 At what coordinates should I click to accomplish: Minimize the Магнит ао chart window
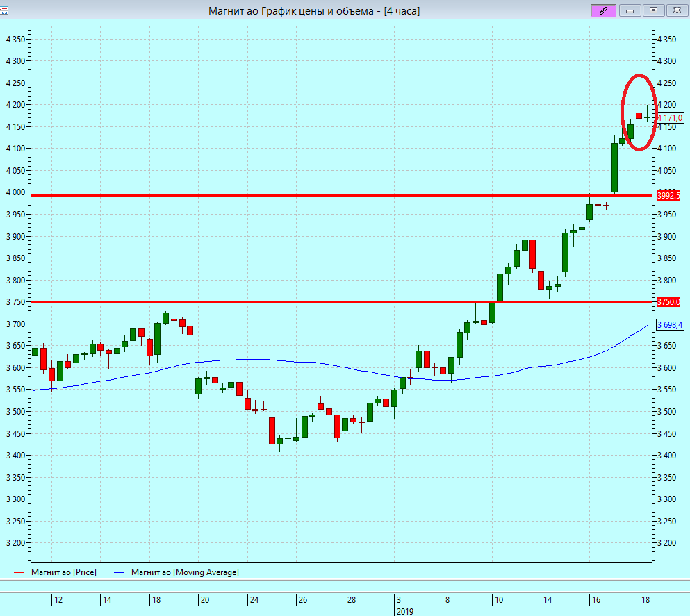click(630, 10)
